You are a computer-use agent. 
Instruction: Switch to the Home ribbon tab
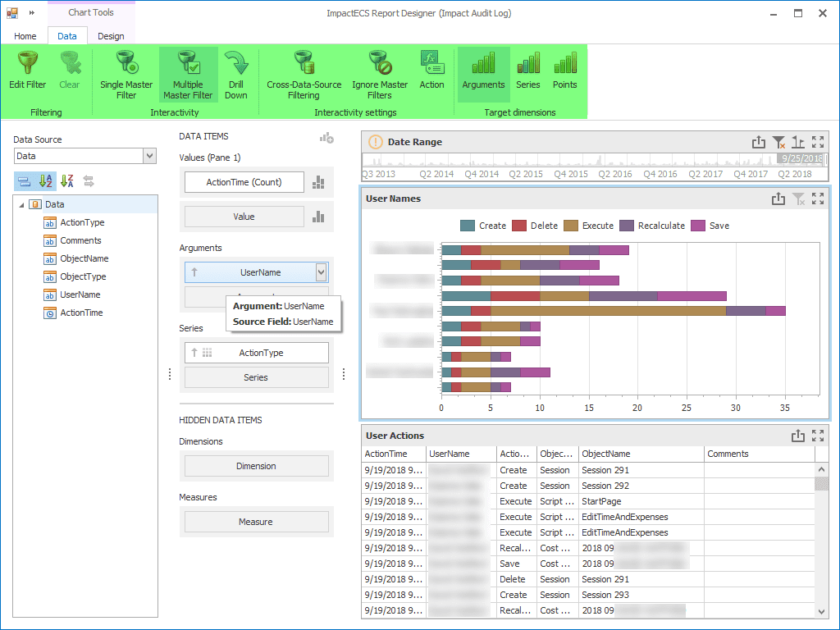[x=25, y=36]
